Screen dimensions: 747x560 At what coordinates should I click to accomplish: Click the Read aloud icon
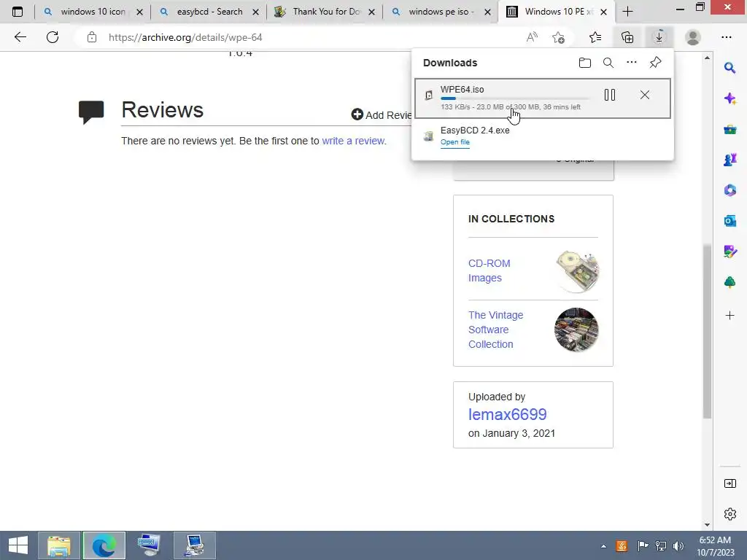(x=532, y=37)
